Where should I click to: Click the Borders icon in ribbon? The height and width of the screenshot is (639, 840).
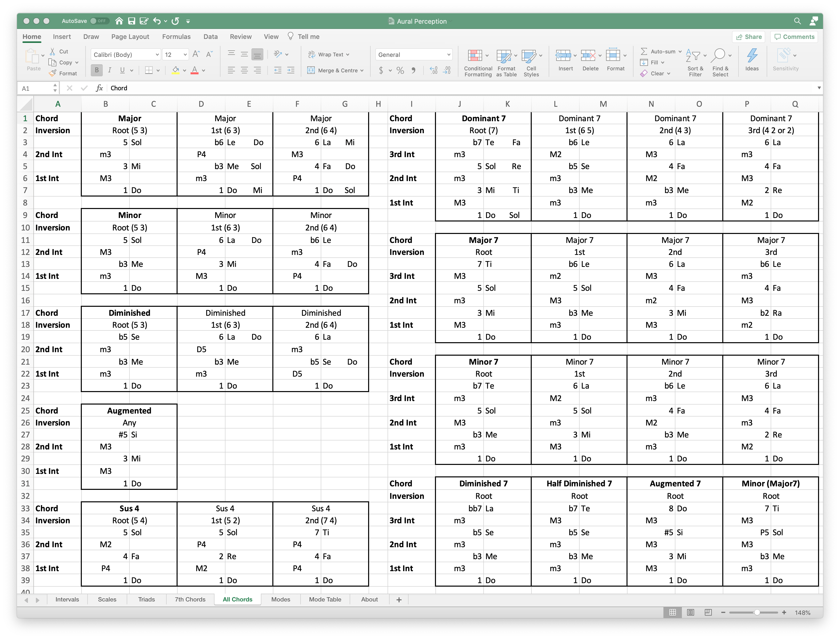pos(149,70)
